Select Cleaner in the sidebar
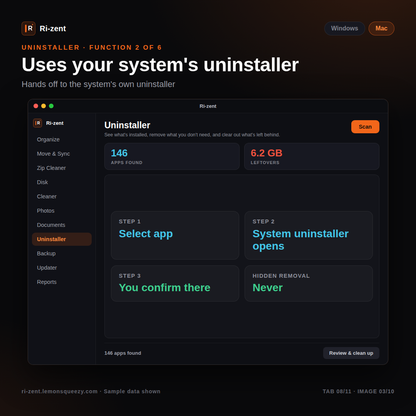Screen dimensions: 416x416 tap(47, 197)
